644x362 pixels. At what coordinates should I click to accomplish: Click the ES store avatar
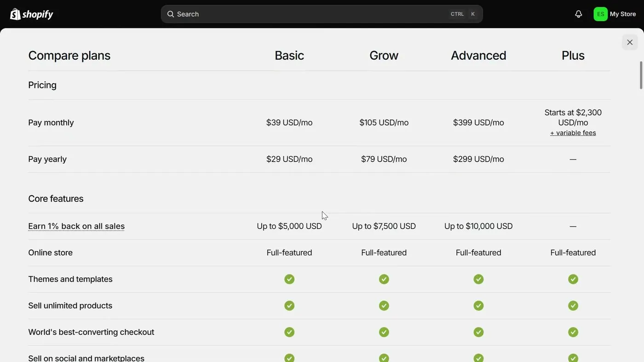coord(600,14)
